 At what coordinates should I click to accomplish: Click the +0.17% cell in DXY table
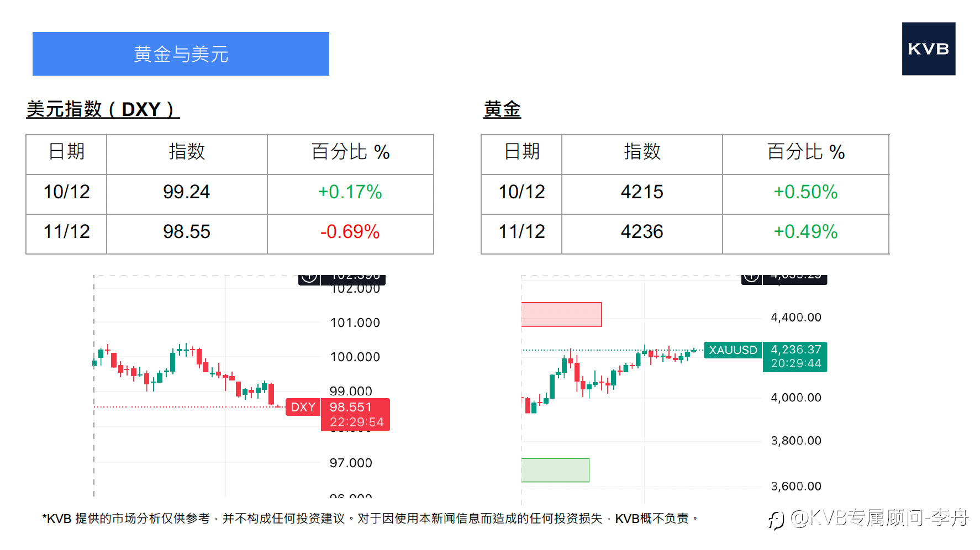click(350, 192)
